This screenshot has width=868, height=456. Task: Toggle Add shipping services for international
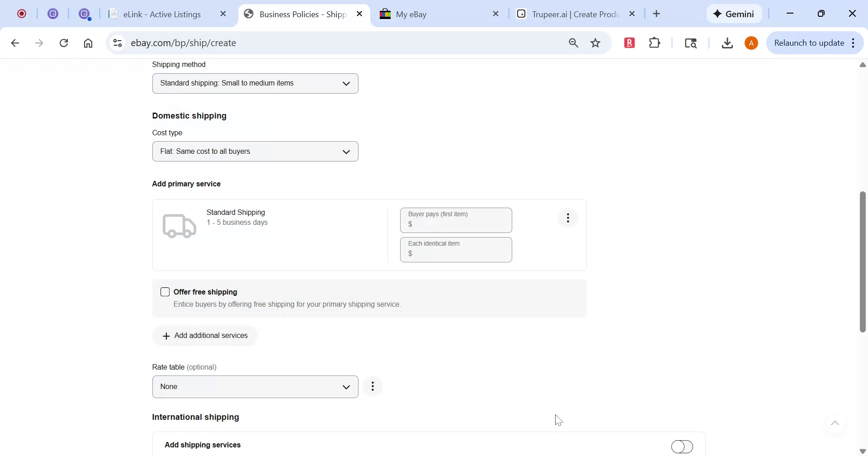[x=682, y=446]
